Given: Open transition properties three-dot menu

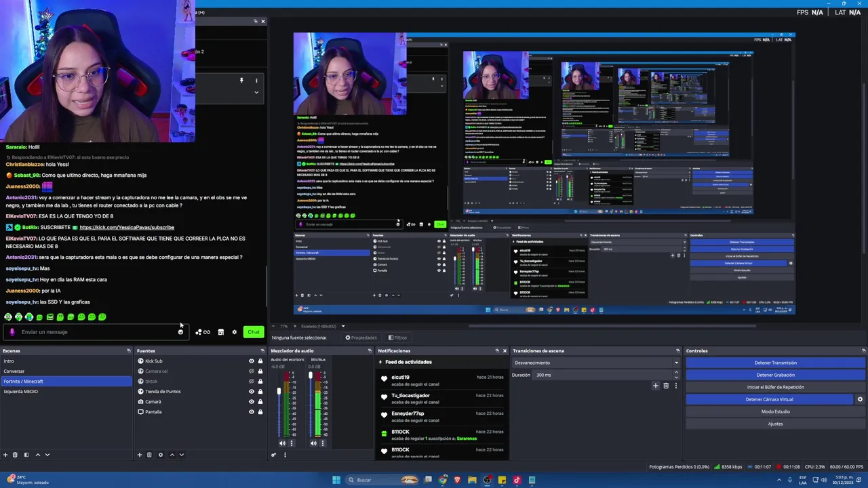Looking at the screenshot, I should coord(675,386).
